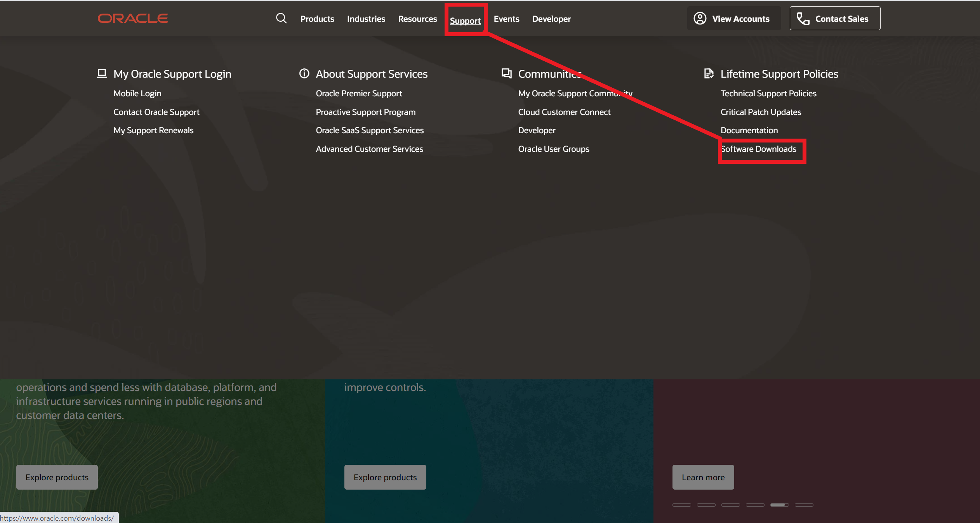Select the fourth carousel slide indicator
The width and height of the screenshot is (980, 523).
point(755,505)
